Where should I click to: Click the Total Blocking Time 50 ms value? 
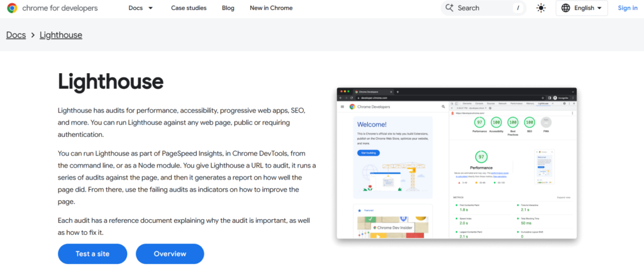tap(526, 223)
